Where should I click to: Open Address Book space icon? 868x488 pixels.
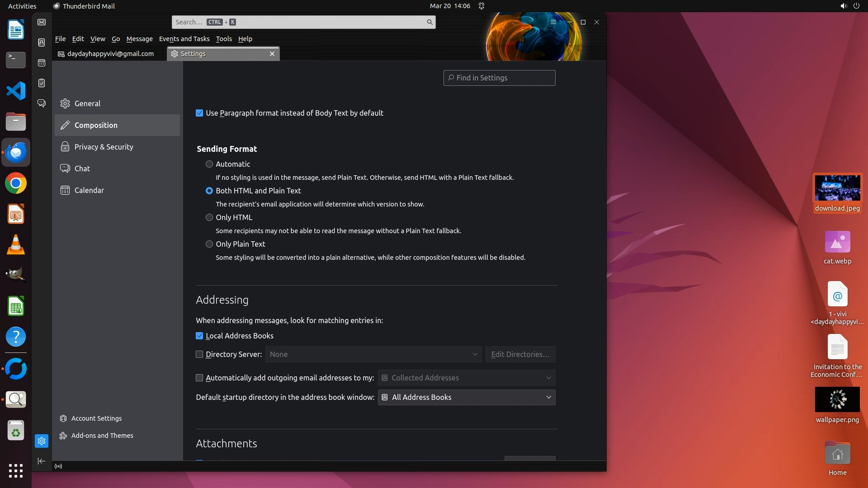(42, 42)
